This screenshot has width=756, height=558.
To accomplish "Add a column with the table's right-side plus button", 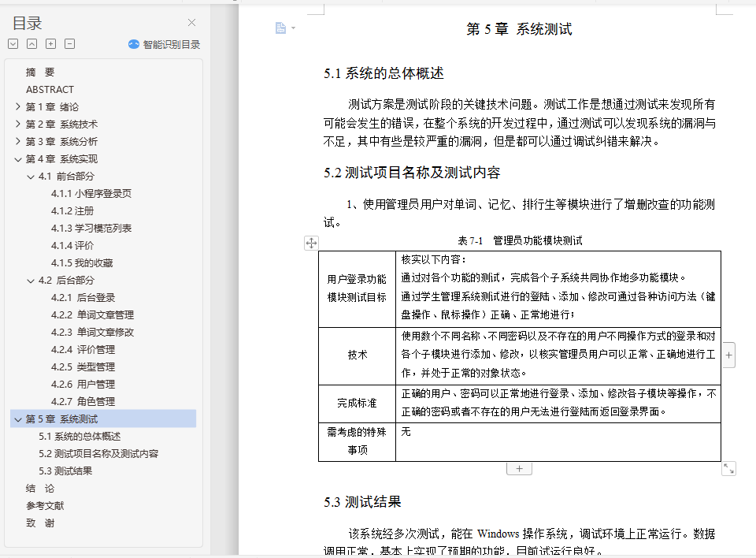I will point(728,355).
